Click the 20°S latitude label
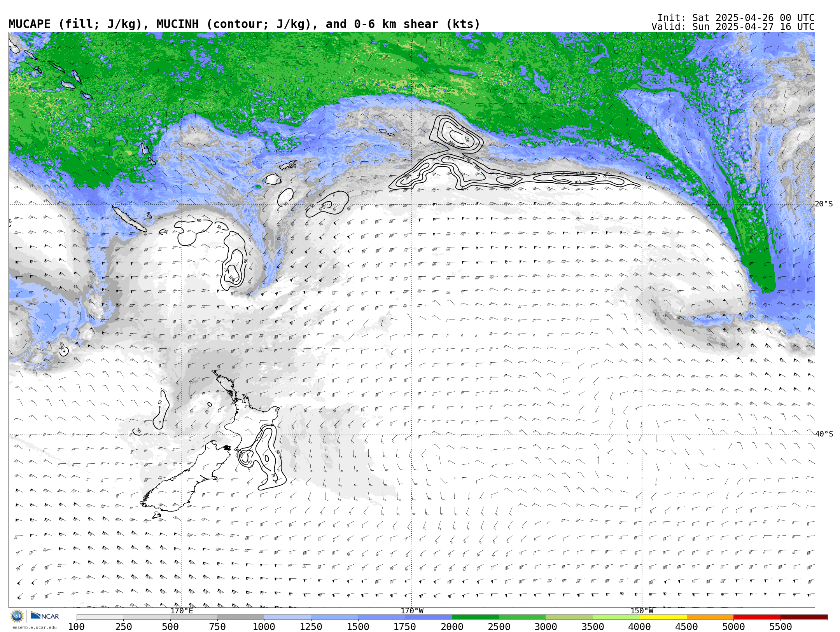This screenshot has height=632, width=840. (824, 204)
